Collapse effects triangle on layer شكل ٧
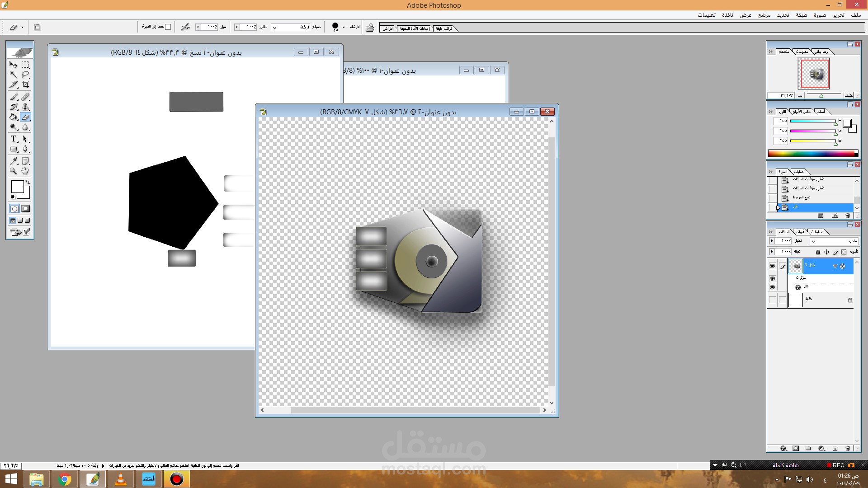This screenshot has width=868, height=488. [x=835, y=266]
